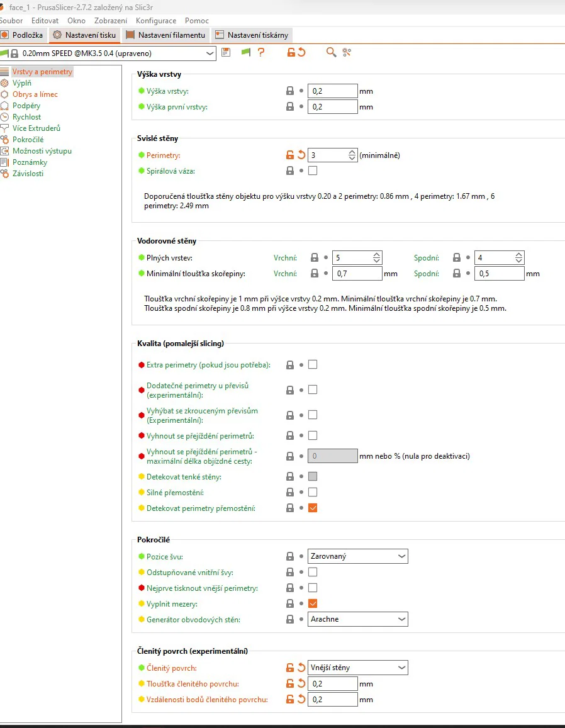Image resolution: width=565 pixels, height=728 pixels.
Task: Reset Perimetry value with orange arrow
Action: coord(301,155)
